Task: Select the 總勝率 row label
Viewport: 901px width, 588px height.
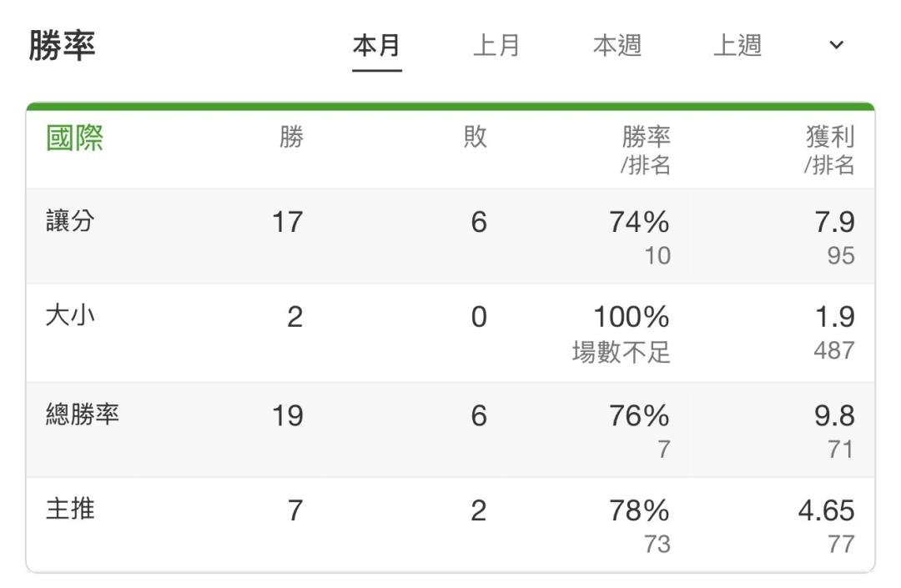Action: pos(82,415)
